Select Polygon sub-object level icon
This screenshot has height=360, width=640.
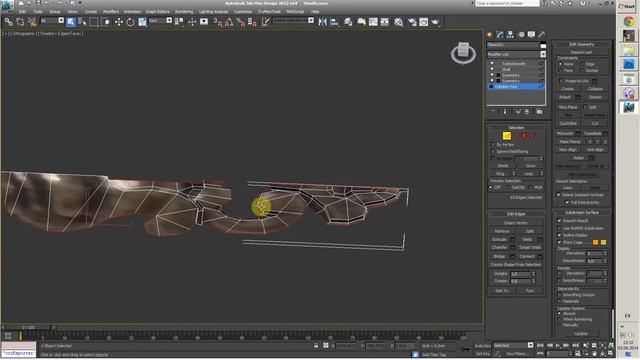point(524,136)
